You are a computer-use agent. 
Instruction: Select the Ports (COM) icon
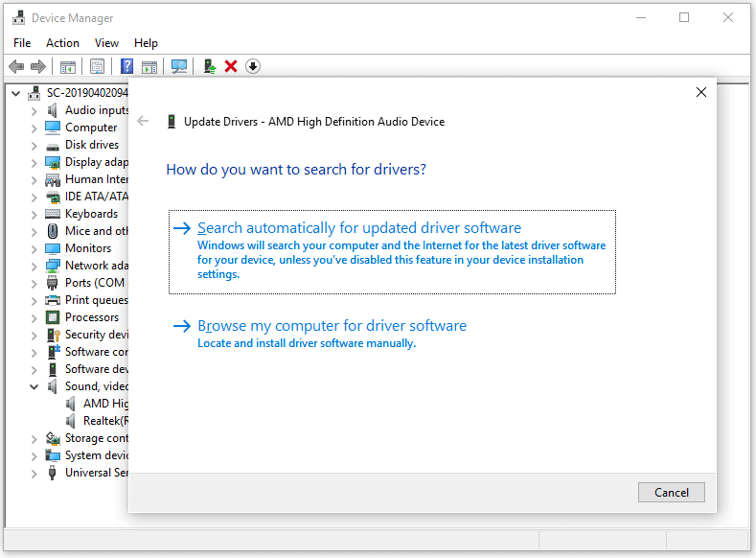pyautogui.click(x=53, y=283)
